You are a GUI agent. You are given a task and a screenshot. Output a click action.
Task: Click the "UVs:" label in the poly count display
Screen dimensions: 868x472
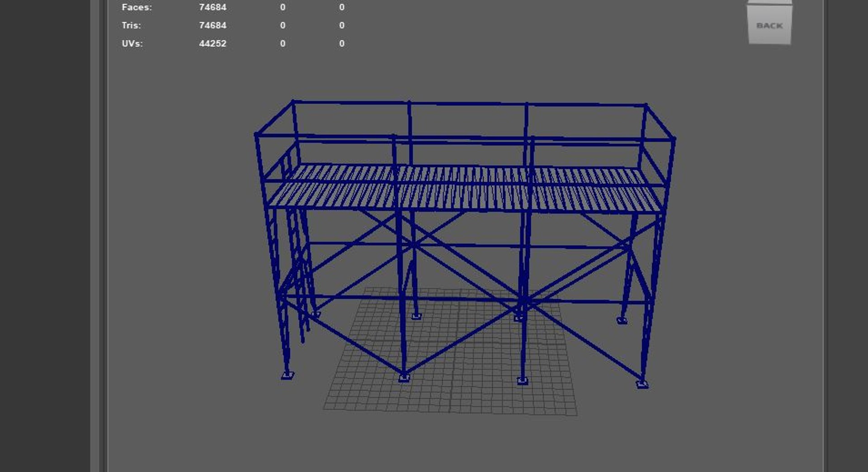pos(132,43)
